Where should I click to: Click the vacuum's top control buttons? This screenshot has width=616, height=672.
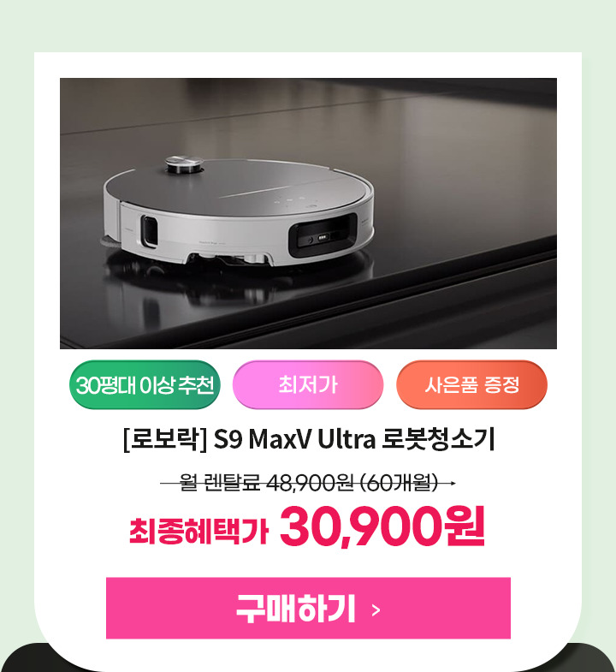point(294,200)
